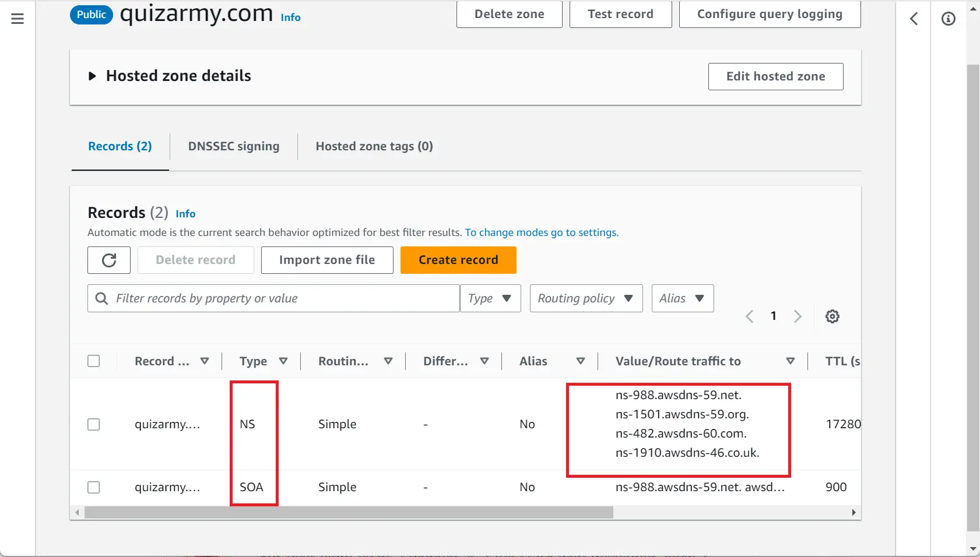Click the vertical page scrollbar
The width and height of the screenshot is (980, 557).
pos(973,297)
